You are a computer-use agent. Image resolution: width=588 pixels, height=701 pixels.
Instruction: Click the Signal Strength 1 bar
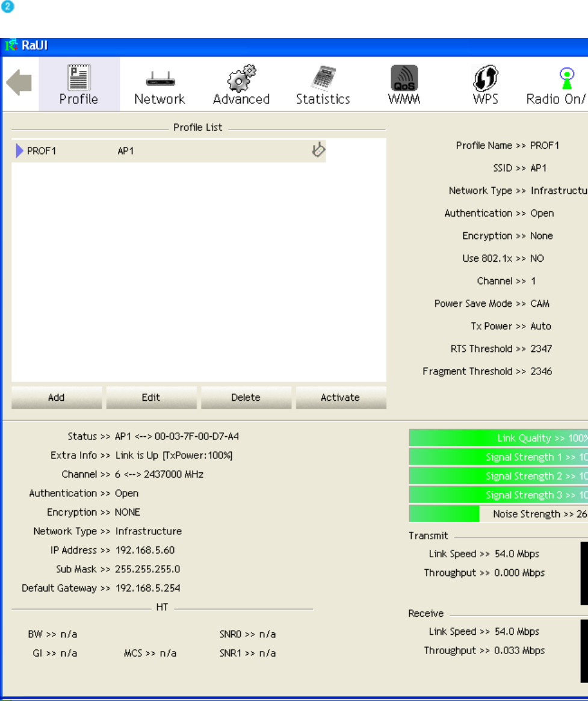tap(498, 457)
